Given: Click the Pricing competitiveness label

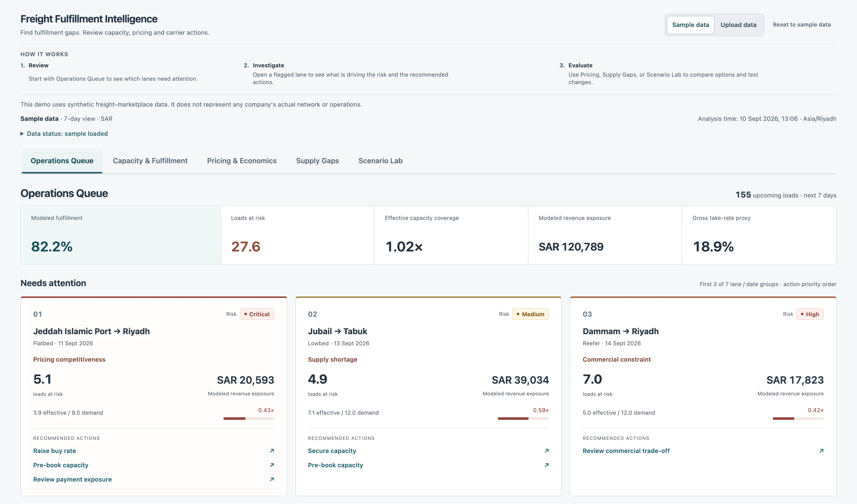Looking at the screenshot, I should [69, 360].
